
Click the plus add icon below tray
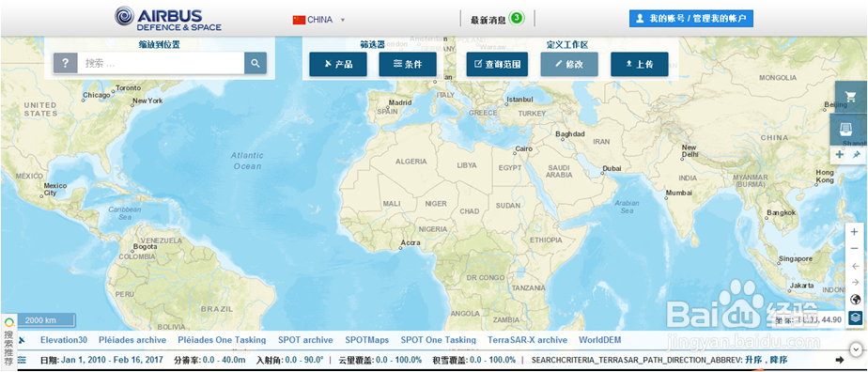(840, 154)
